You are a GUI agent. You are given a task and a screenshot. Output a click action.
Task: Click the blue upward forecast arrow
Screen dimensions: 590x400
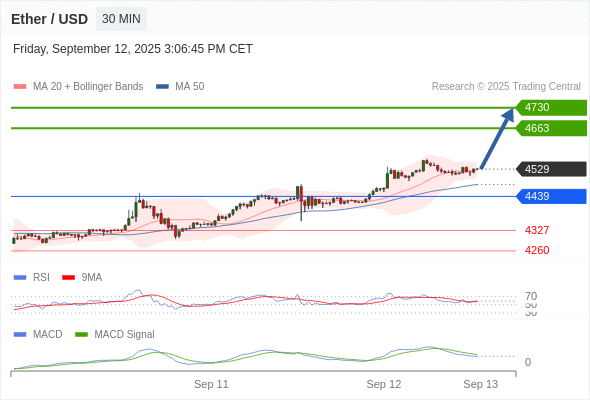[x=497, y=138]
